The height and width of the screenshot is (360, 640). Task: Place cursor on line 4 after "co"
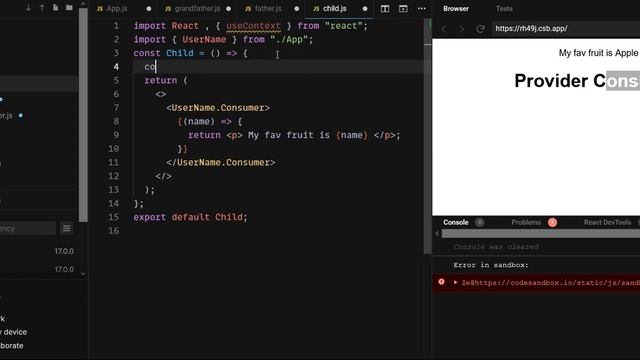click(156, 67)
